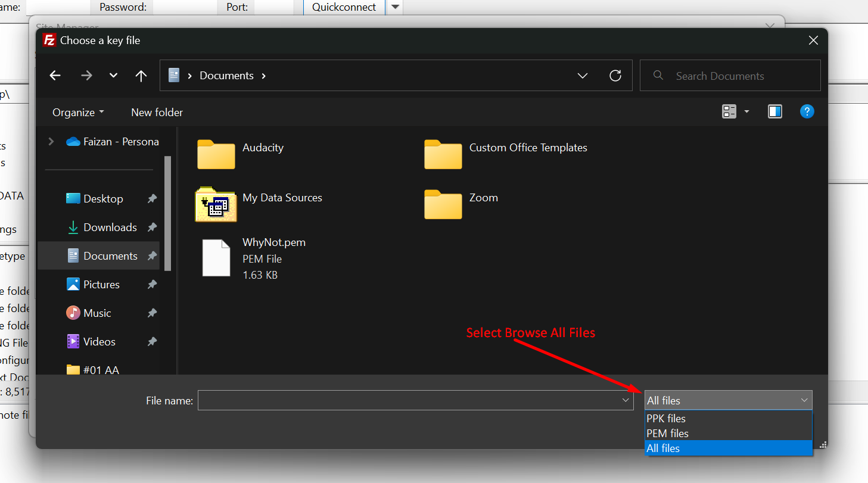Go back using the left arrow
This screenshot has height=483, width=868.
[55, 76]
